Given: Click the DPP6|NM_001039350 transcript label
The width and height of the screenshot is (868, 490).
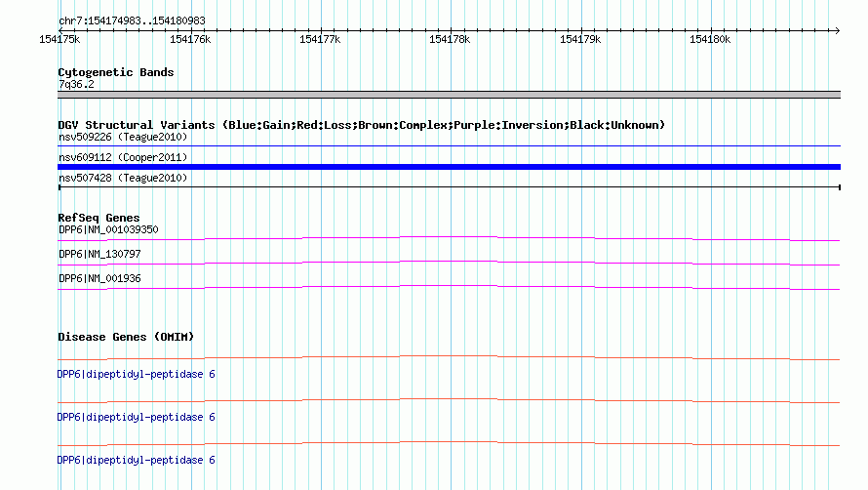Looking at the screenshot, I should tap(108, 229).
